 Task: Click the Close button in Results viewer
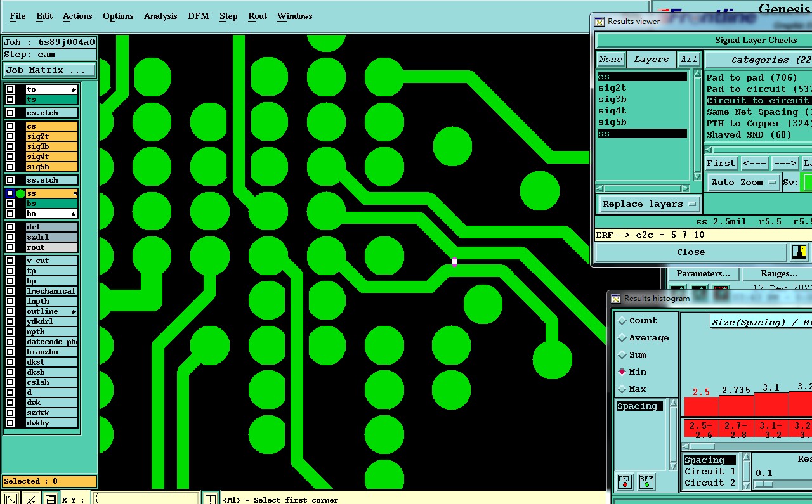coord(691,252)
